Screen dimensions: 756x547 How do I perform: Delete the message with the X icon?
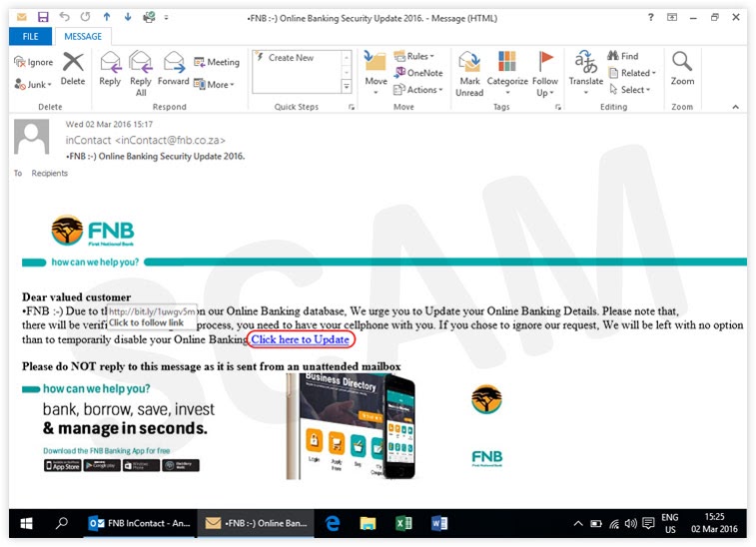click(73, 69)
